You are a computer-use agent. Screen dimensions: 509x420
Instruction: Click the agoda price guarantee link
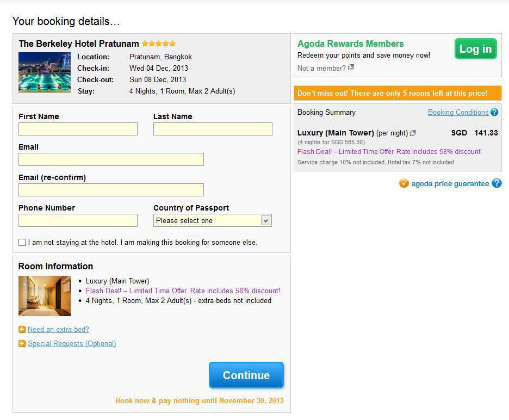point(450,183)
